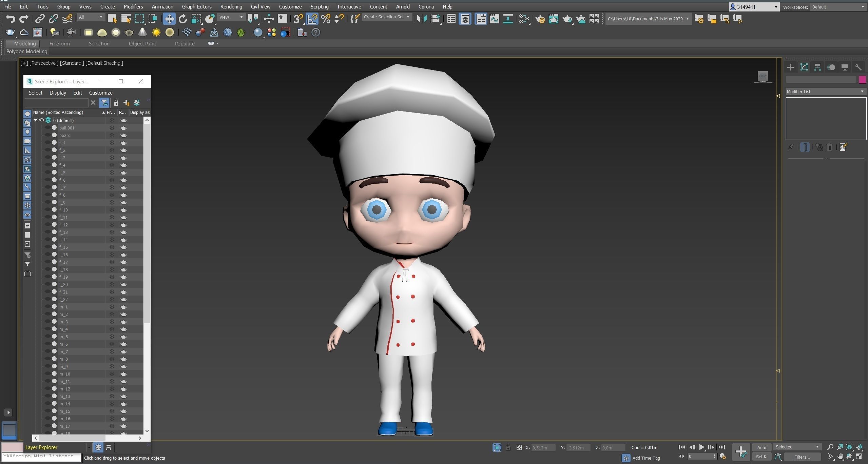Click the help question mark icon
This screenshot has width=868, height=464.
pyautogui.click(x=315, y=32)
